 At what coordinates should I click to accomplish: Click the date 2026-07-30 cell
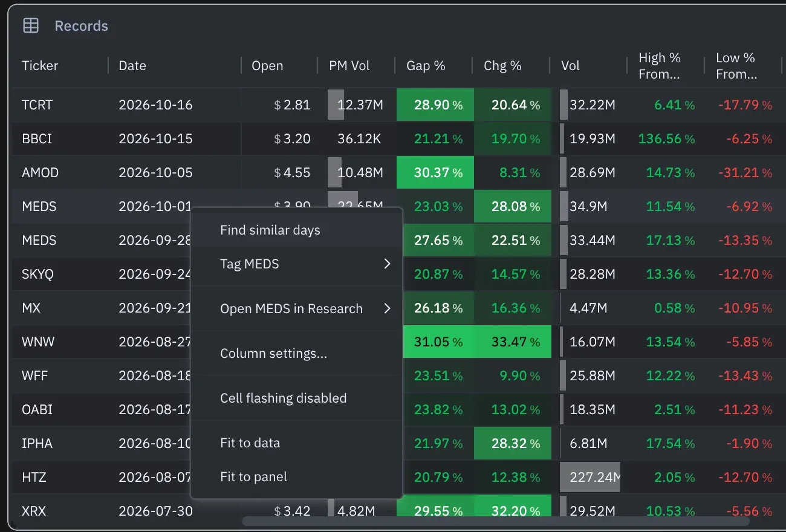(175, 511)
